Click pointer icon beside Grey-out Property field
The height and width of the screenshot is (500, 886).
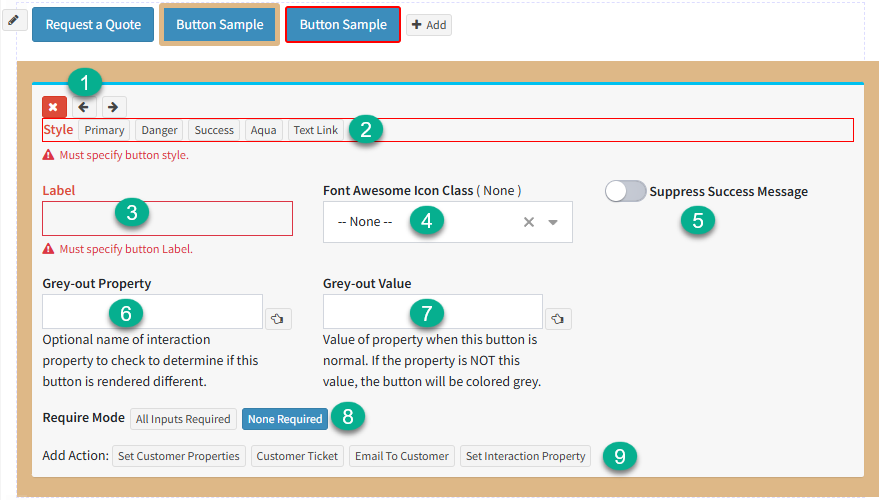(x=277, y=319)
